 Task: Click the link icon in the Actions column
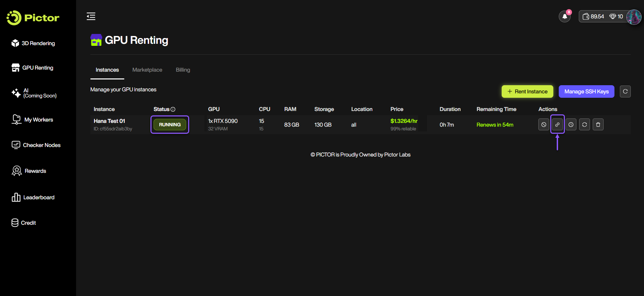tap(557, 125)
